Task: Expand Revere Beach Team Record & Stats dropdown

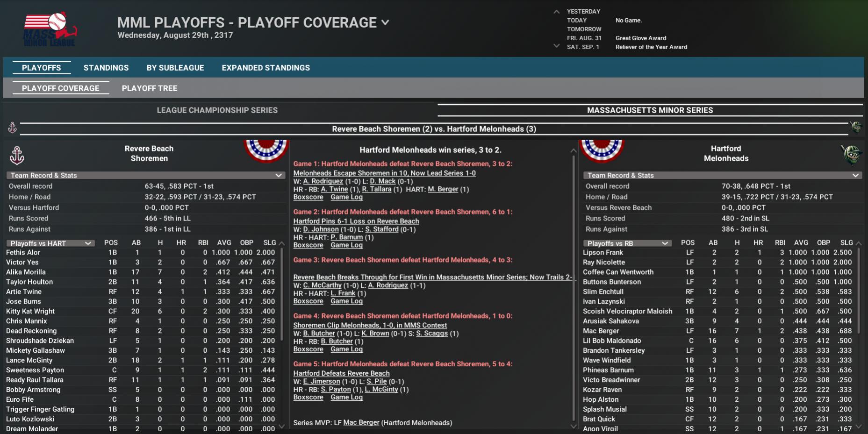Action: pyautogui.click(x=279, y=176)
